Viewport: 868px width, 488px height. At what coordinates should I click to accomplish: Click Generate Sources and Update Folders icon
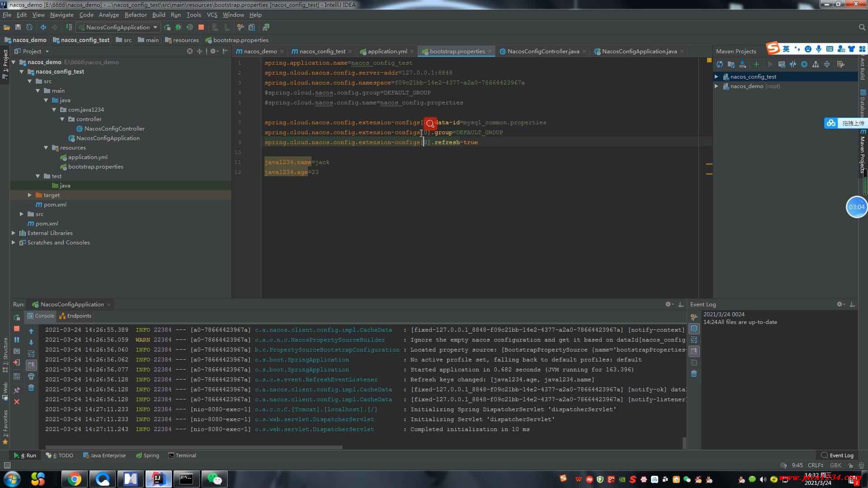pos(731,65)
